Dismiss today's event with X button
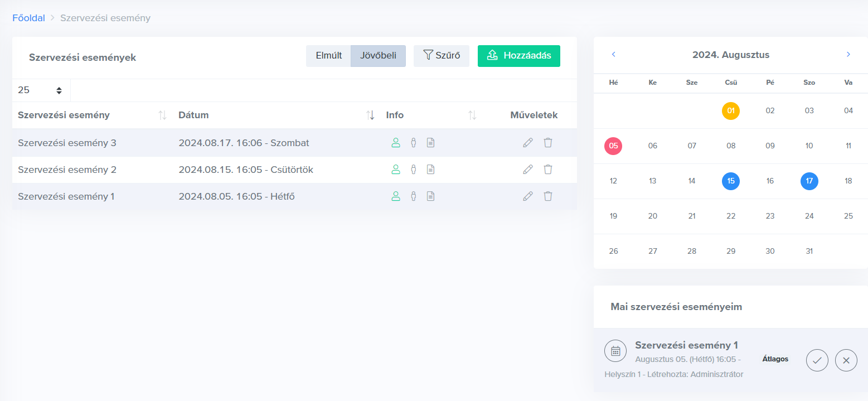This screenshot has width=868, height=401. (846, 360)
